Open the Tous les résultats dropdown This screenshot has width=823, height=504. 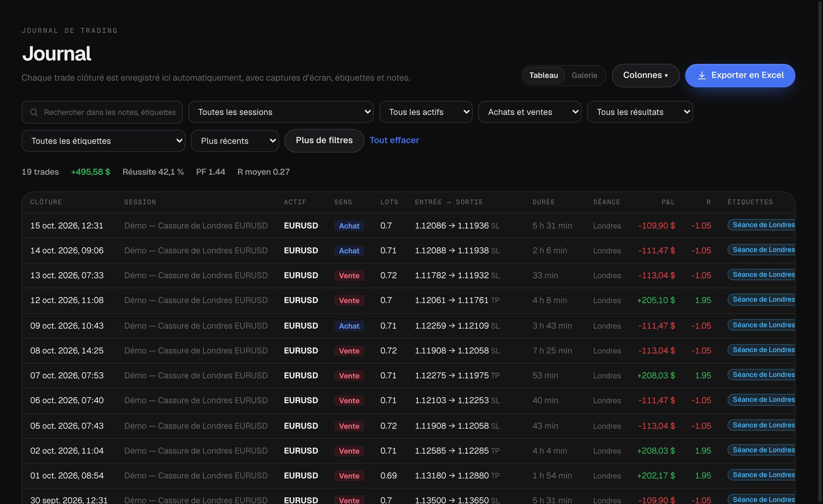click(x=640, y=112)
